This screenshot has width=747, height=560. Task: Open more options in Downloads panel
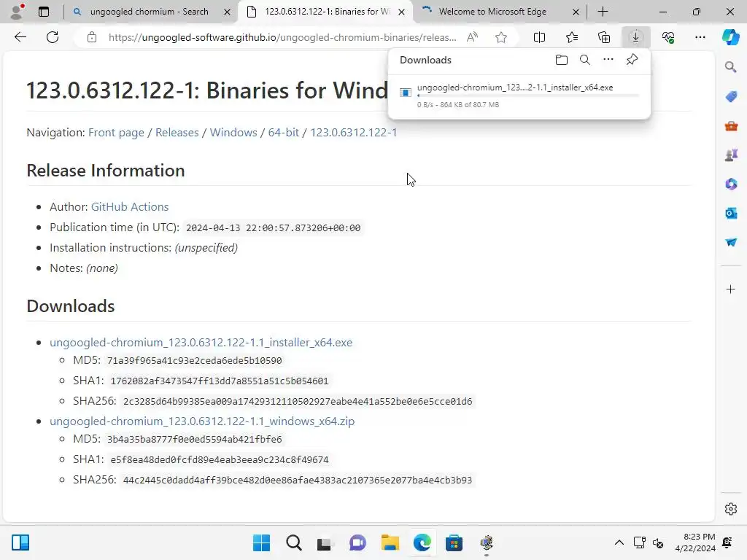(608, 60)
